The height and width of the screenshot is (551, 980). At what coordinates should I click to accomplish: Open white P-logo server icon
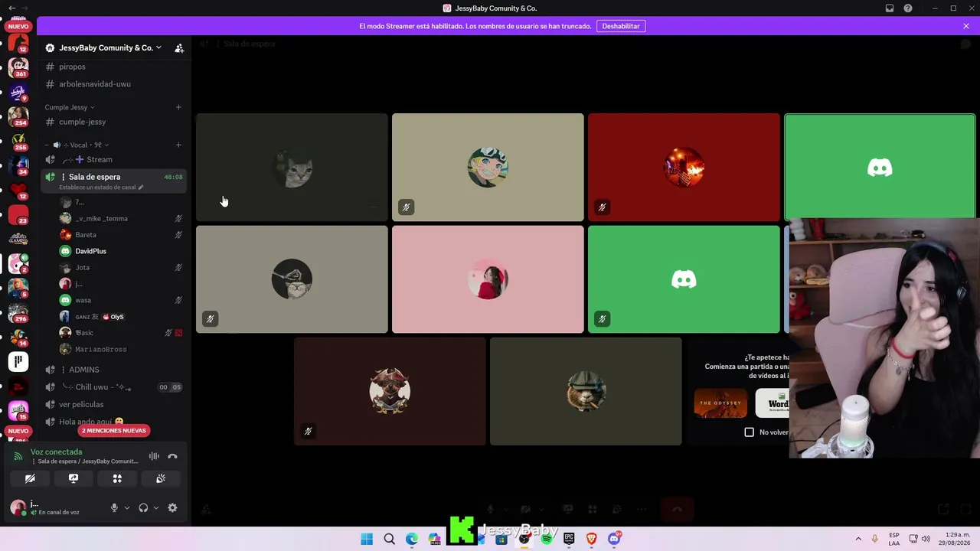coord(18,360)
